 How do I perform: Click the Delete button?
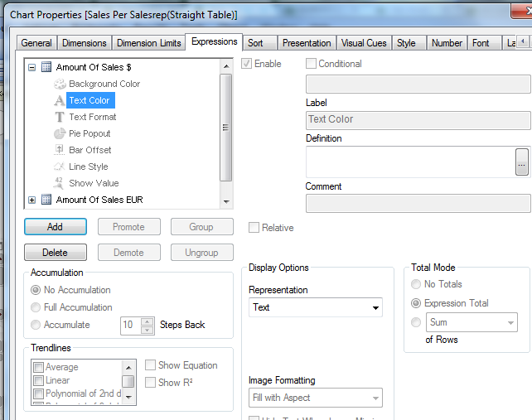click(x=56, y=253)
